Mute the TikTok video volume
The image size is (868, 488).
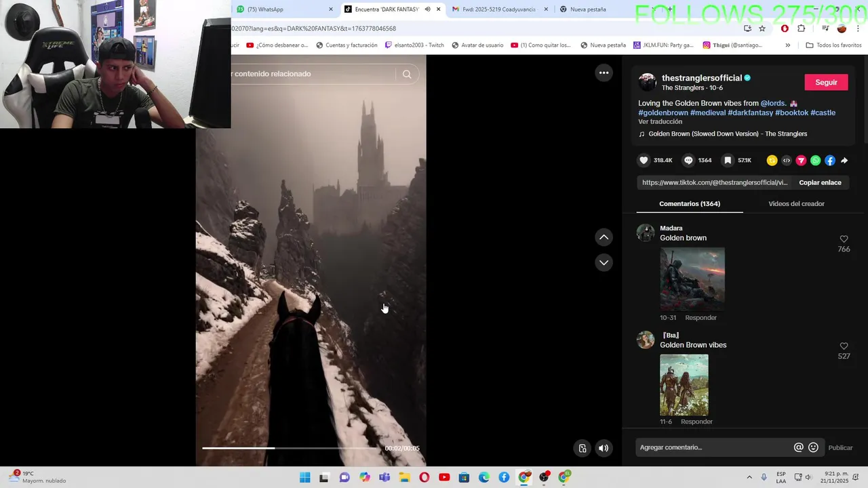(x=604, y=448)
